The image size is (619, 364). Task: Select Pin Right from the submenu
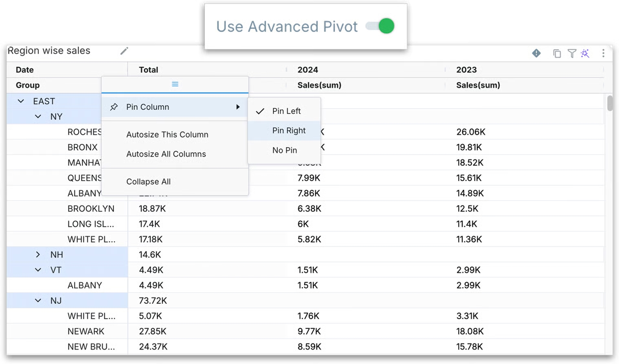pos(289,131)
